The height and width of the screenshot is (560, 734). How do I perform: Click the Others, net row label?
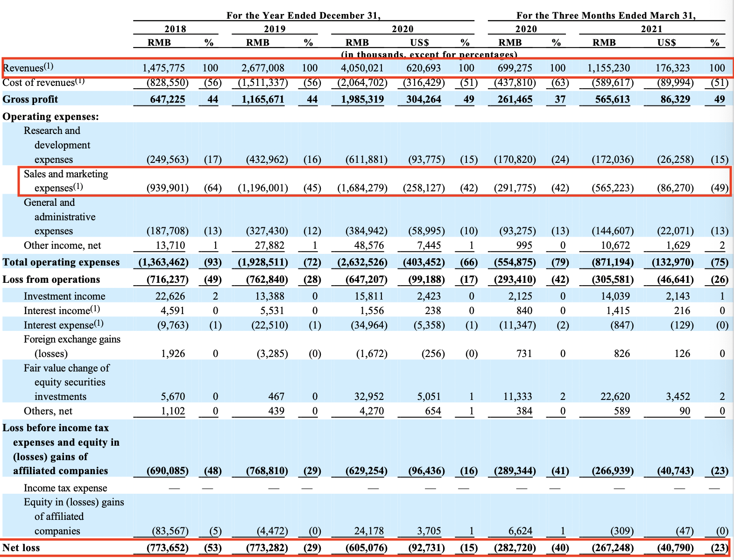[48, 411]
